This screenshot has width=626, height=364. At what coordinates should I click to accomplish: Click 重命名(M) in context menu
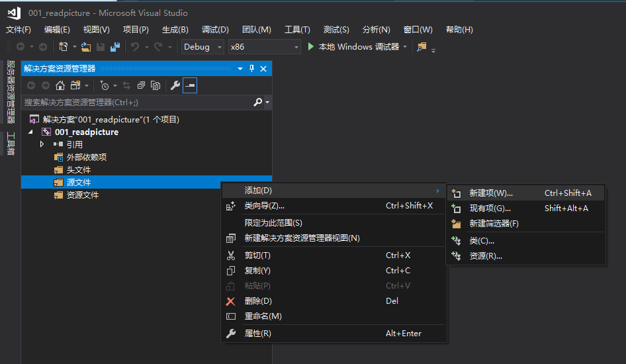tap(334, 316)
